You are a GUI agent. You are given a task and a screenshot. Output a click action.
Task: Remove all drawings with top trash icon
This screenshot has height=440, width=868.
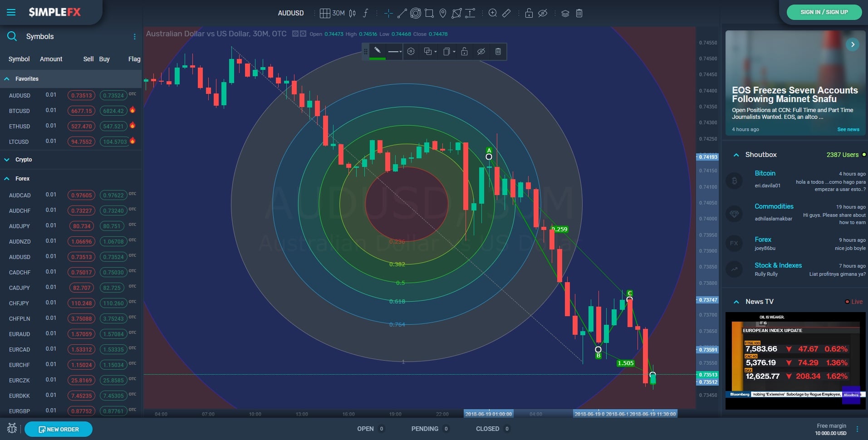tap(579, 13)
